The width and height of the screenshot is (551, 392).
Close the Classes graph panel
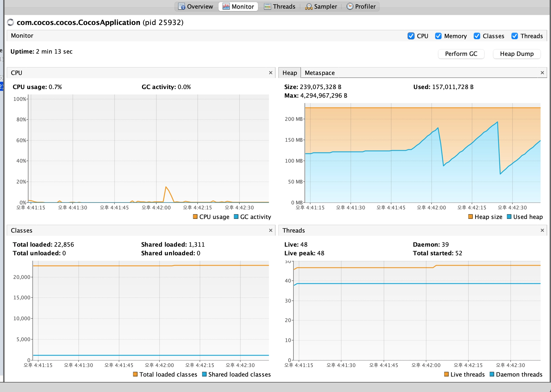coord(271,231)
